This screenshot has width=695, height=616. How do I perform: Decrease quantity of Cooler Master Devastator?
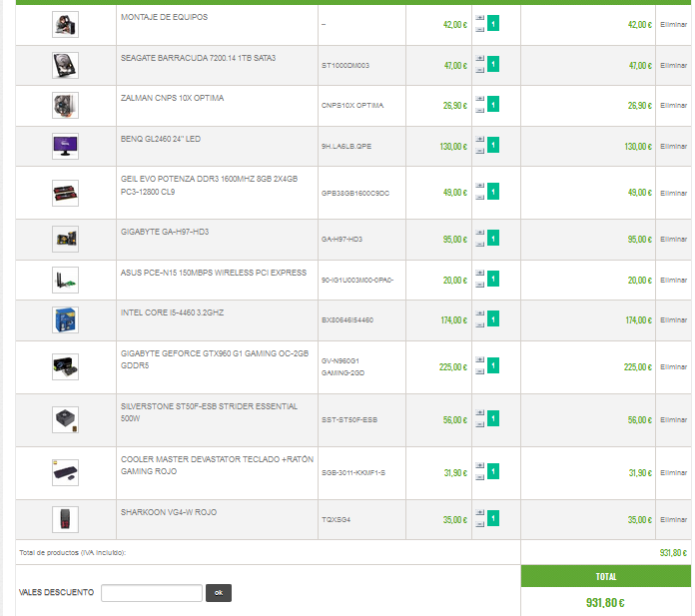tap(479, 477)
